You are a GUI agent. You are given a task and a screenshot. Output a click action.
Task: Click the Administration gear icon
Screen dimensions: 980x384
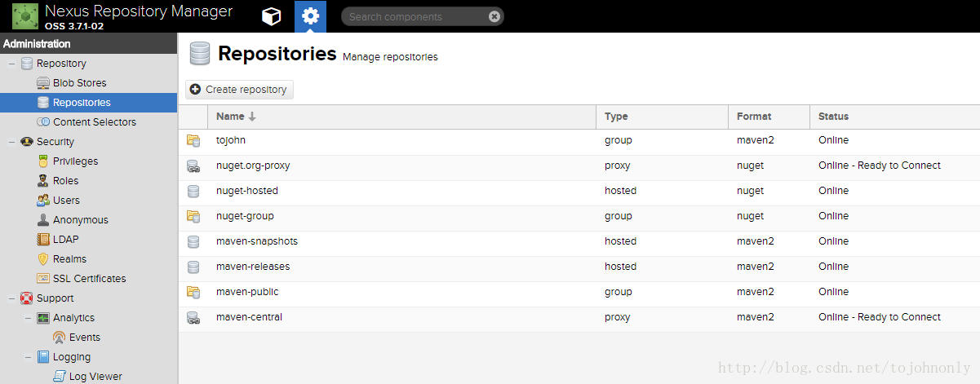tap(310, 16)
